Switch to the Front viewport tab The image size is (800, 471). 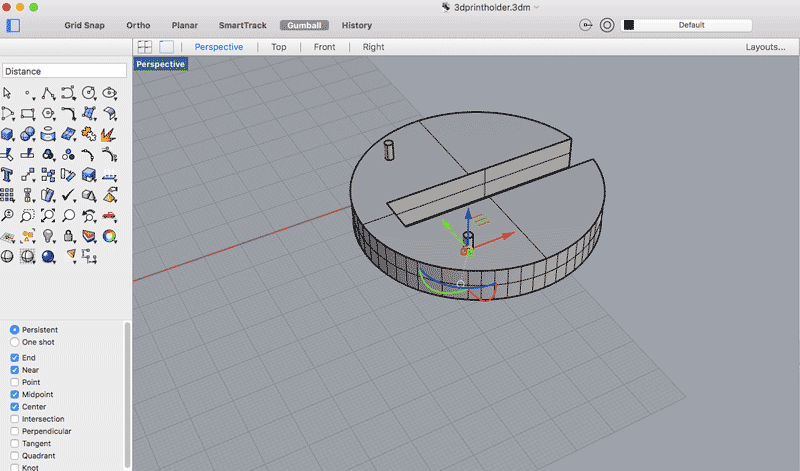pos(324,47)
